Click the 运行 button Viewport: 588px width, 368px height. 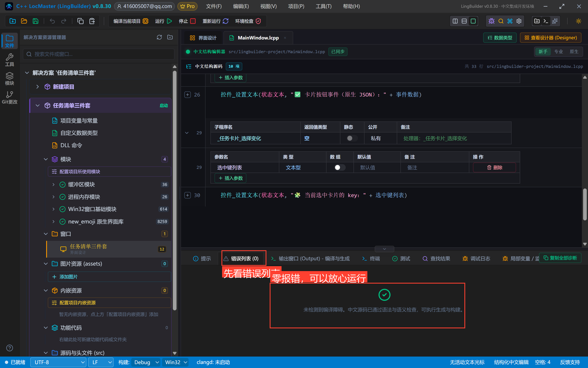(164, 21)
